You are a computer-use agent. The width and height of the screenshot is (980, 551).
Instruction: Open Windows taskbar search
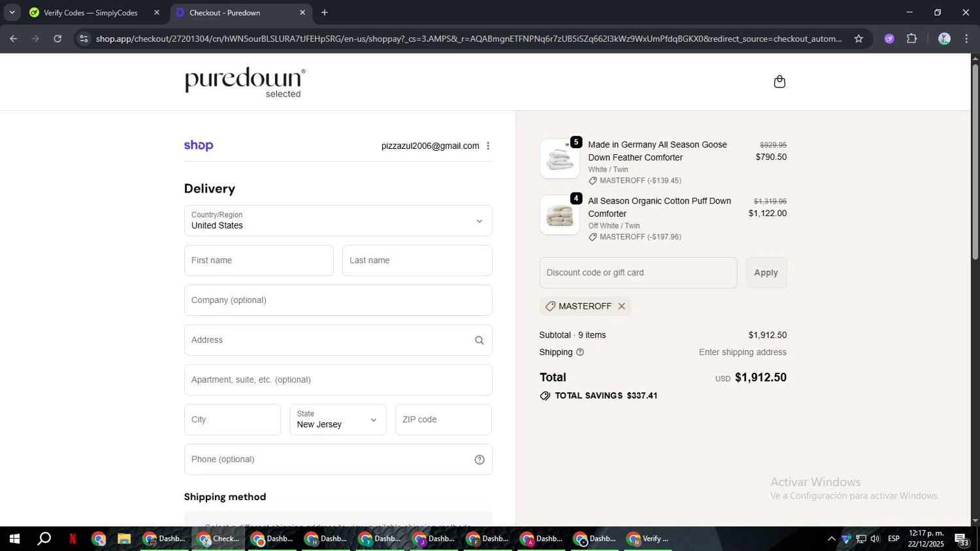tap(44, 539)
